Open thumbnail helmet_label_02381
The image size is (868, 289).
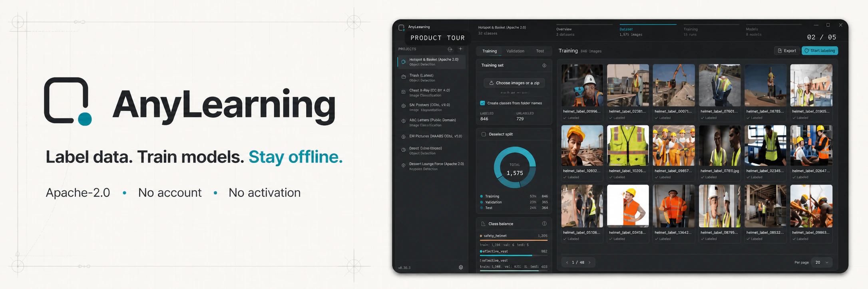(x=628, y=85)
